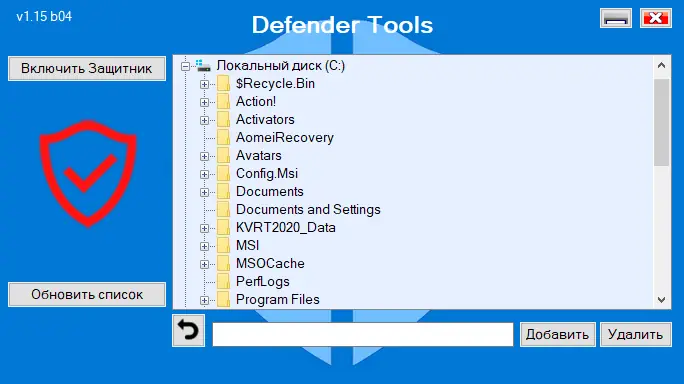Expand the Documents folder node

(x=204, y=192)
